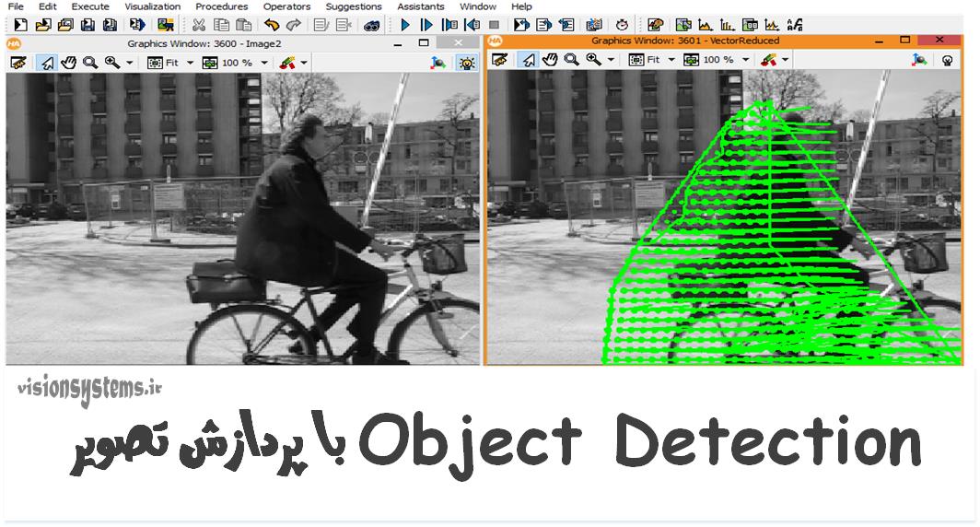Open Find with the binoculars icon
Viewport: 980px width, 527px height.
(x=372, y=25)
